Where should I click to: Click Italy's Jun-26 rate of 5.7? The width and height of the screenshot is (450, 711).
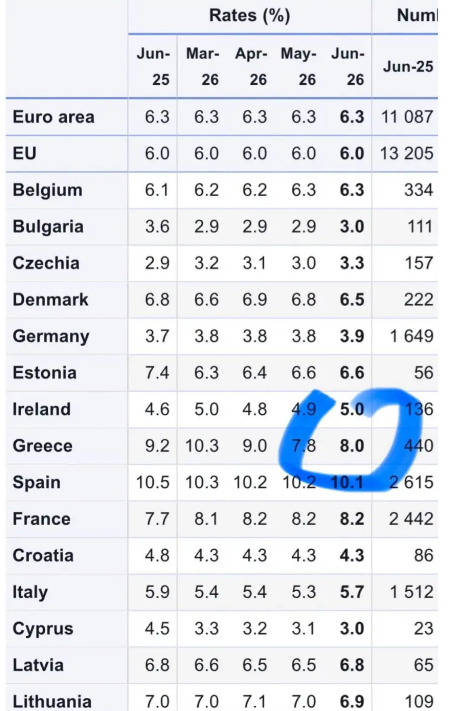click(352, 592)
